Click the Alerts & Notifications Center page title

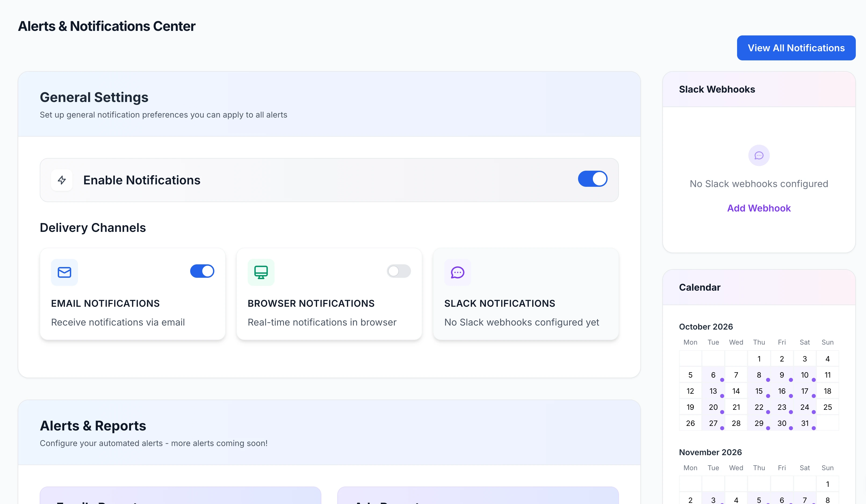coord(107,26)
